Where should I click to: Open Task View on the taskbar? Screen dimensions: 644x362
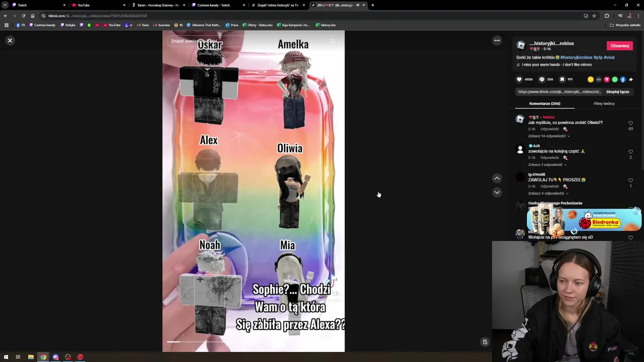18,357
